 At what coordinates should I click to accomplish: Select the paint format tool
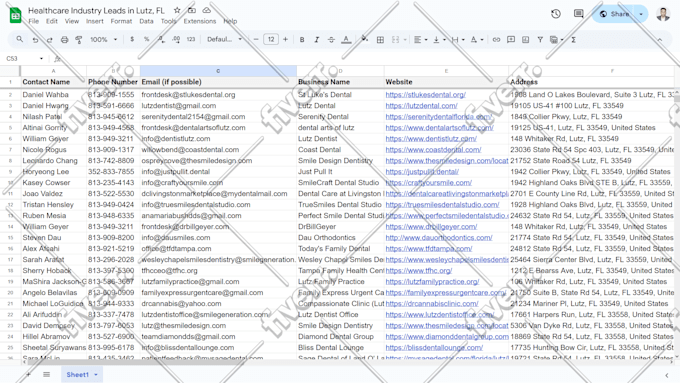[x=78, y=39]
